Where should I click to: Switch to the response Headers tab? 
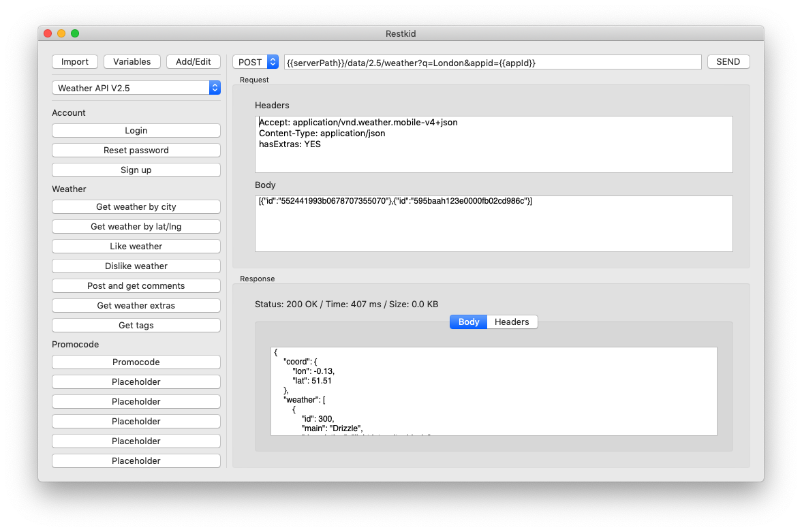pyautogui.click(x=512, y=322)
